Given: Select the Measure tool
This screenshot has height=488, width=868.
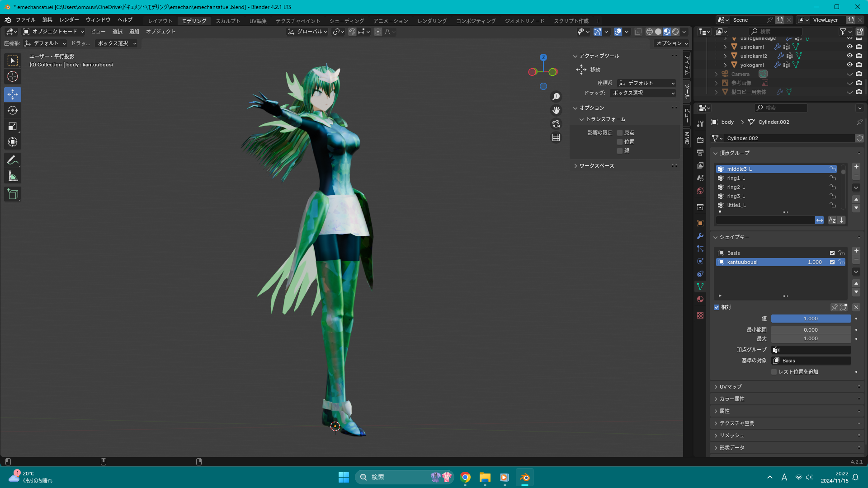Looking at the screenshot, I should 13,176.
